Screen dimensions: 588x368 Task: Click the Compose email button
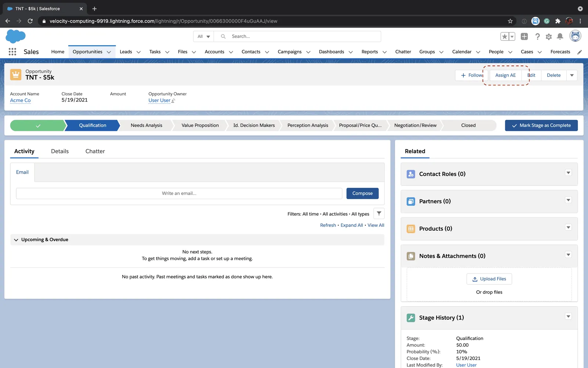tap(362, 194)
